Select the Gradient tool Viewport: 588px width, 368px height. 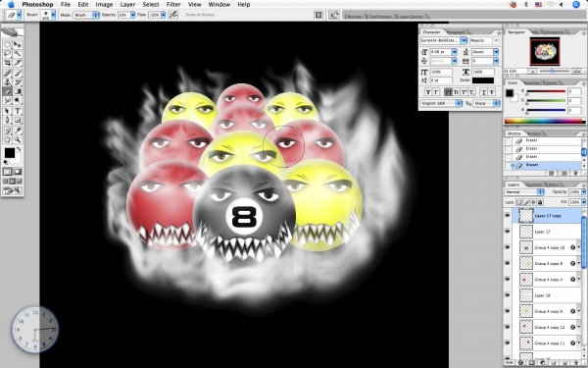[18, 91]
